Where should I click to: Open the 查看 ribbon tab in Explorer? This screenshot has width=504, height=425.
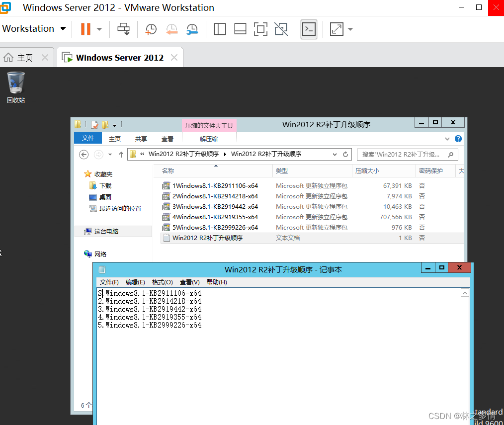[x=168, y=139]
